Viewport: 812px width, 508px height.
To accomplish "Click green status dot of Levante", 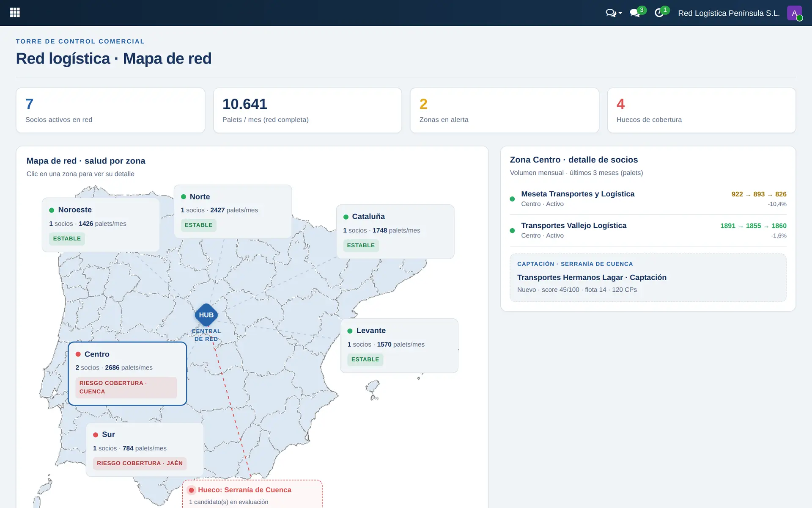I will point(350,331).
